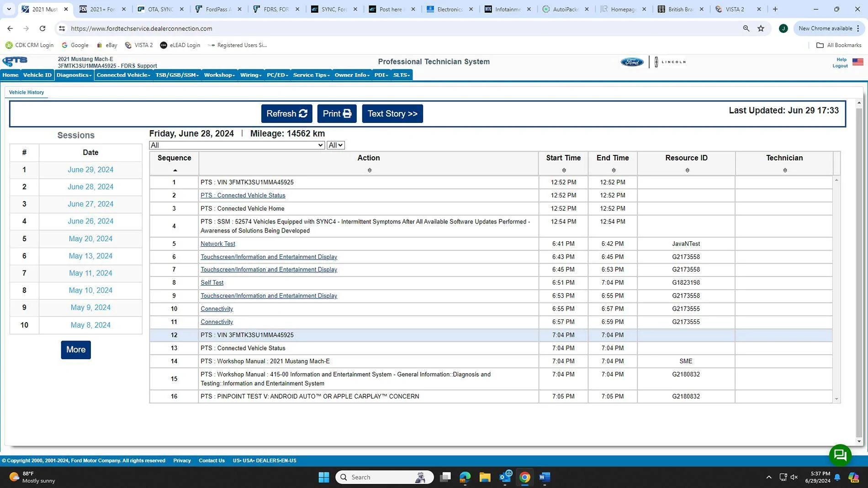
Task: Open Word from taskbar
Action: (544, 477)
